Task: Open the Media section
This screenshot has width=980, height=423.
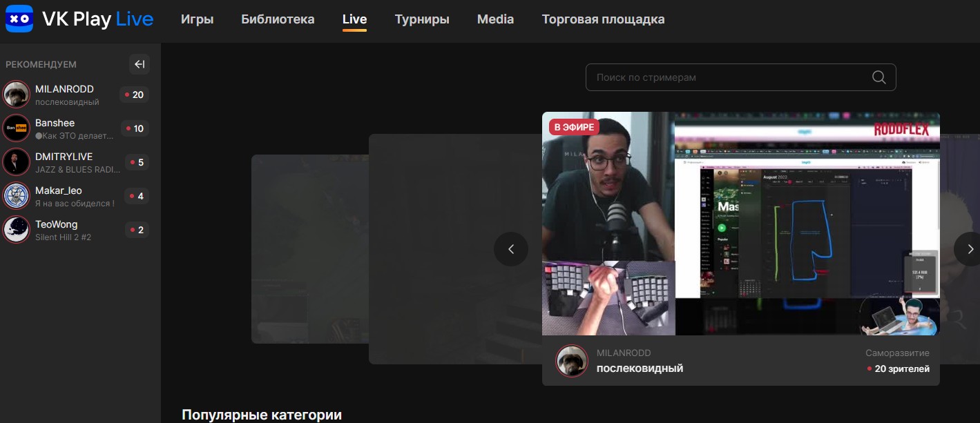Action: [495, 19]
